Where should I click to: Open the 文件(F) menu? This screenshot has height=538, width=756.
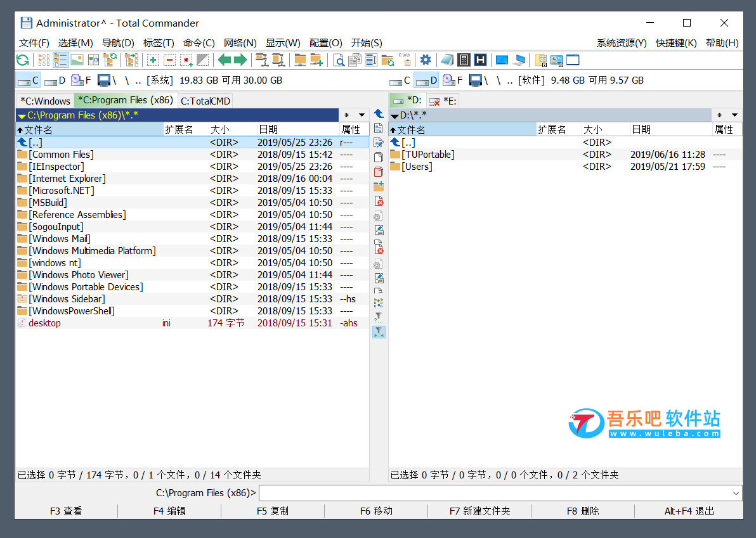[34, 43]
